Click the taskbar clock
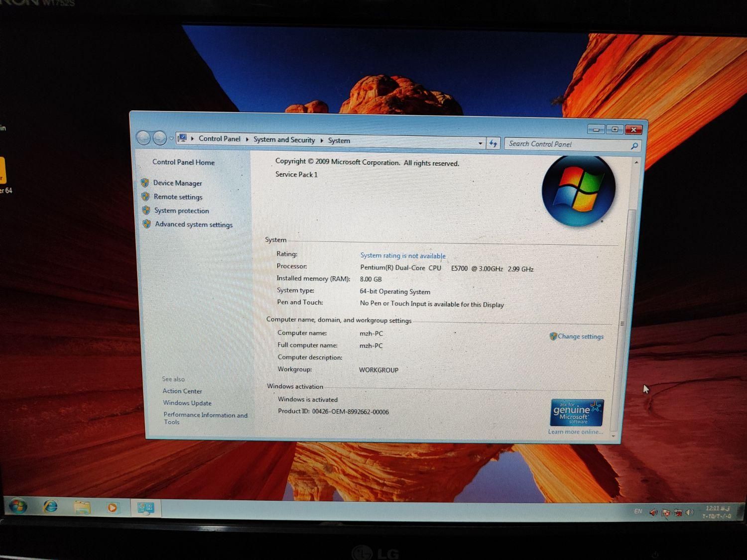The width and height of the screenshot is (747, 560). click(717, 512)
